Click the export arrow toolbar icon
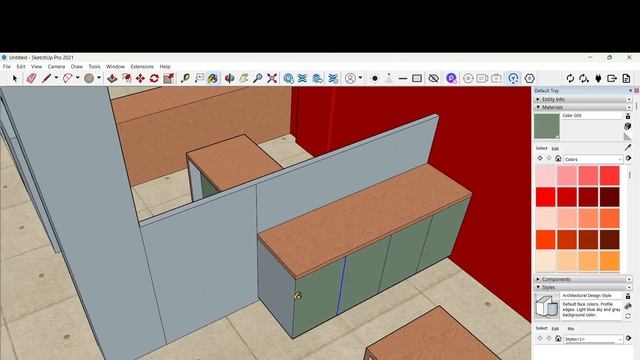640x360 pixels. click(612, 78)
